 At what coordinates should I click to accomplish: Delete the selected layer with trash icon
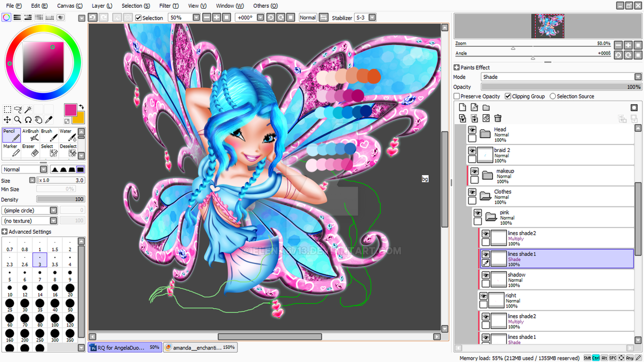[498, 118]
